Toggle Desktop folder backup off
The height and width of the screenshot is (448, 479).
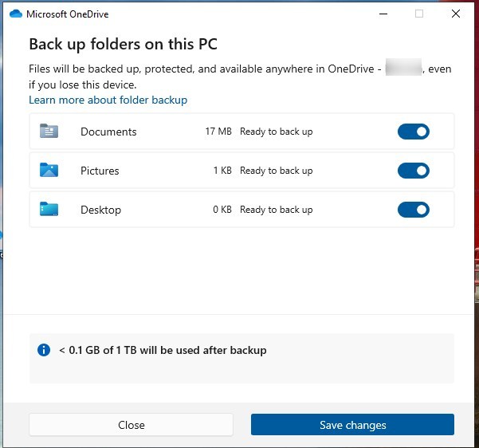(413, 210)
